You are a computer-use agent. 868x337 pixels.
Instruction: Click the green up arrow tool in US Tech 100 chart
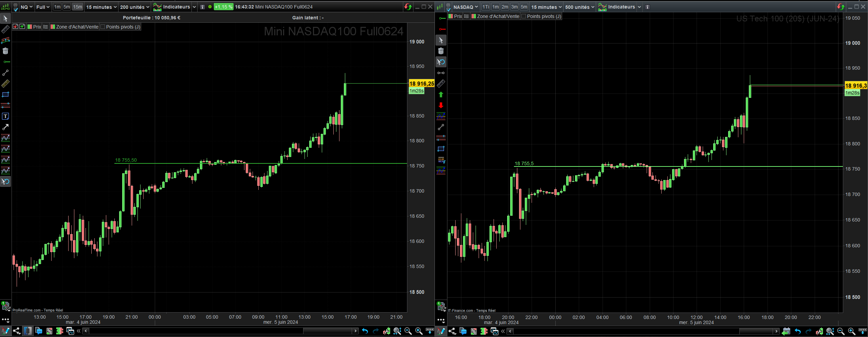click(441, 94)
